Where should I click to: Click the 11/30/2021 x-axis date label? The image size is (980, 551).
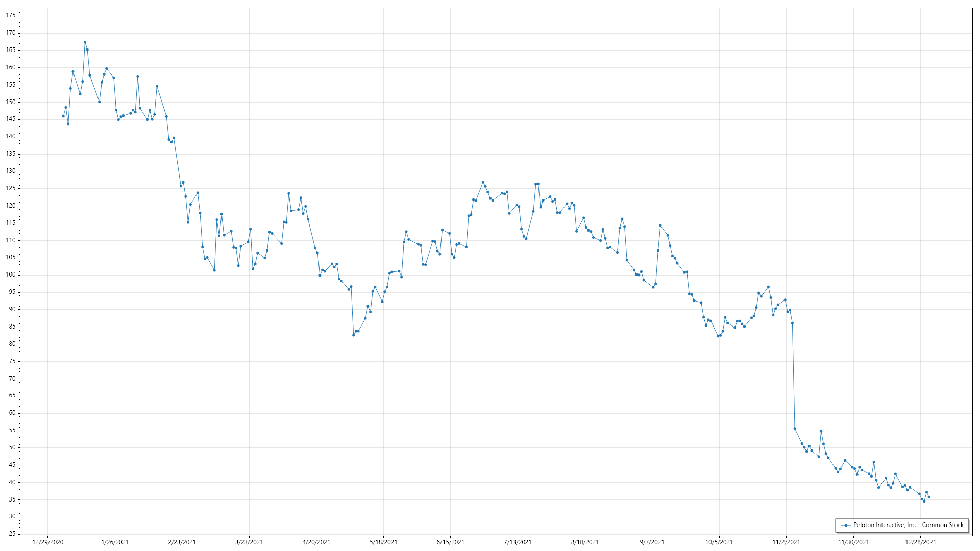click(x=853, y=542)
